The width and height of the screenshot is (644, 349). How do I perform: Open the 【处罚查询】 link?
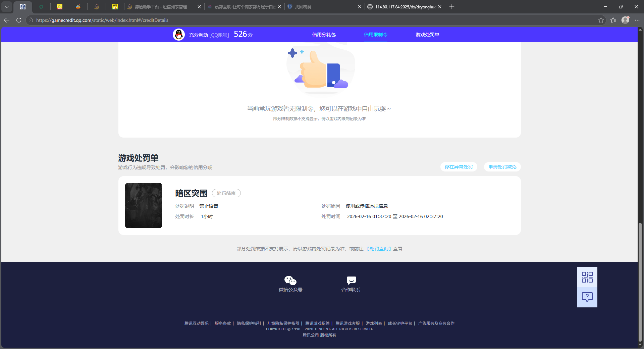click(x=379, y=249)
